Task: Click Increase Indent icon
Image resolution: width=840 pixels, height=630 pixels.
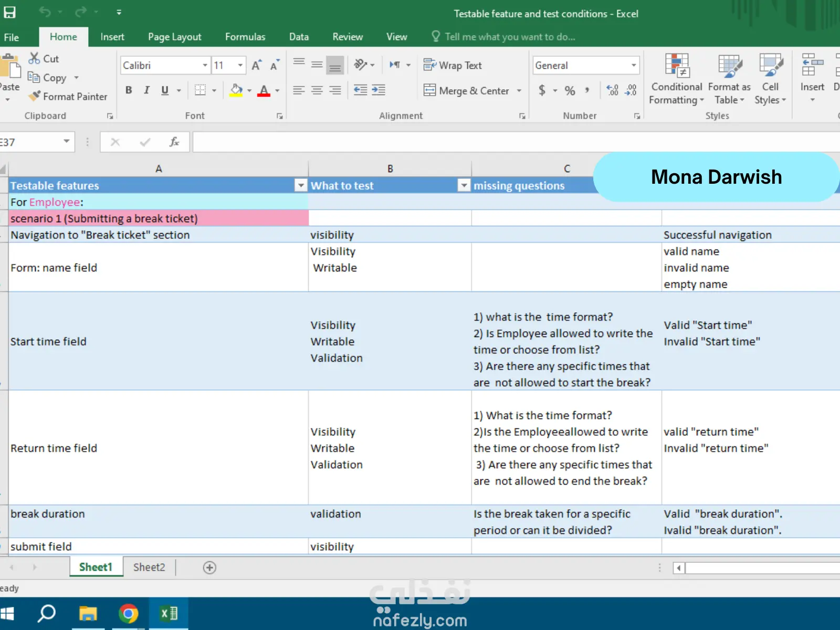Action: pyautogui.click(x=379, y=90)
